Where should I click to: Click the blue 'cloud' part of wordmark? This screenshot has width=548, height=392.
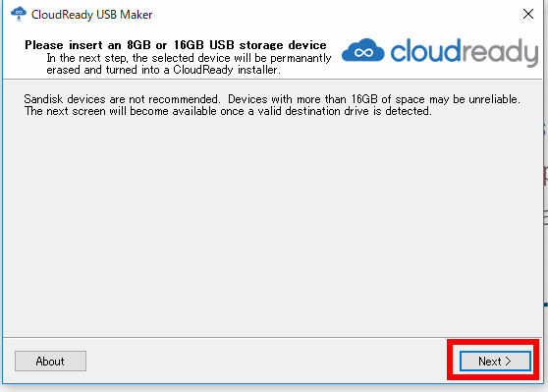click(x=425, y=51)
